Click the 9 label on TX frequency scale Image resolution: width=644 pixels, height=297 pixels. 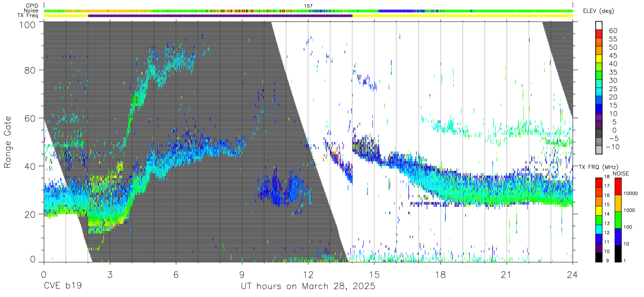coord(607,260)
